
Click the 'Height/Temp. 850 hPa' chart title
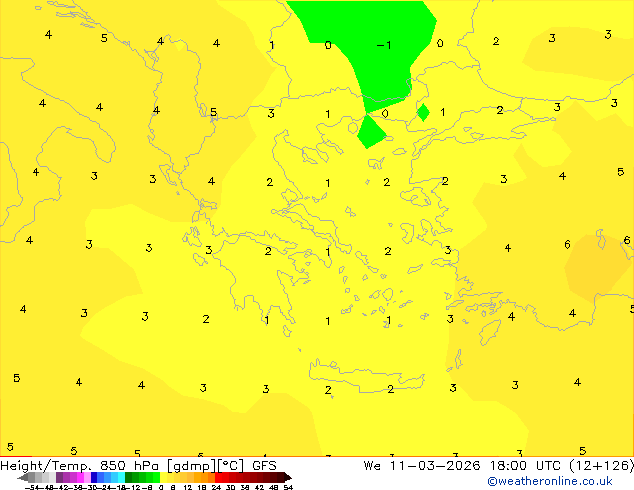pyautogui.click(x=81, y=466)
